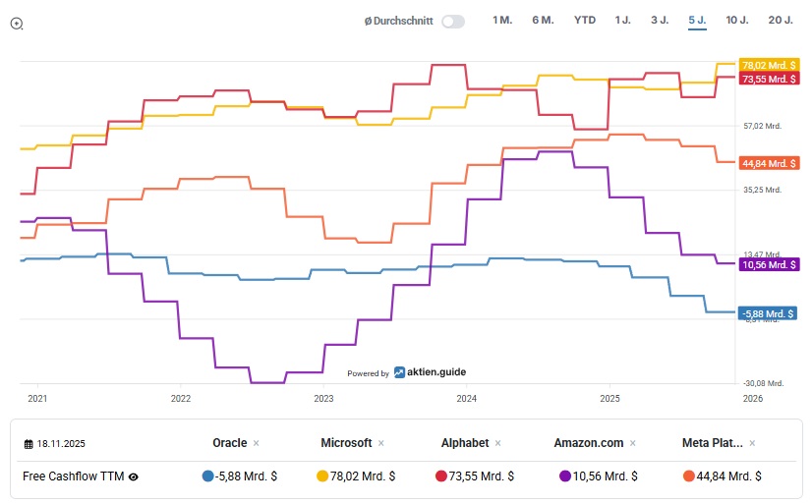The width and height of the screenshot is (812, 504).
Task: Remove Alphabet from the comparison
Action: [498, 443]
